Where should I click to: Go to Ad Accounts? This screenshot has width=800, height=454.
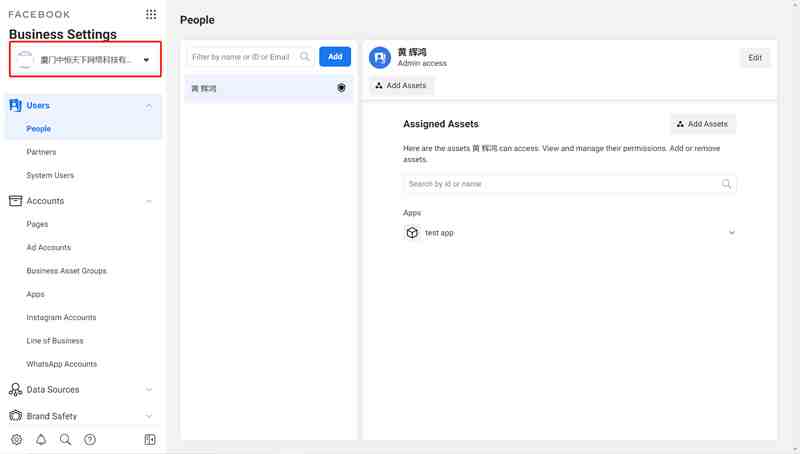click(x=48, y=247)
